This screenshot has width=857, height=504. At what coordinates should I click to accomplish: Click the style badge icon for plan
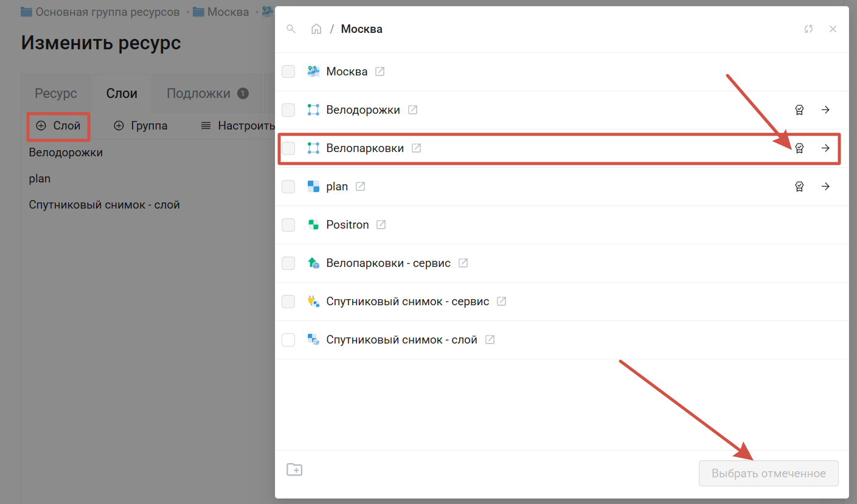799,187
